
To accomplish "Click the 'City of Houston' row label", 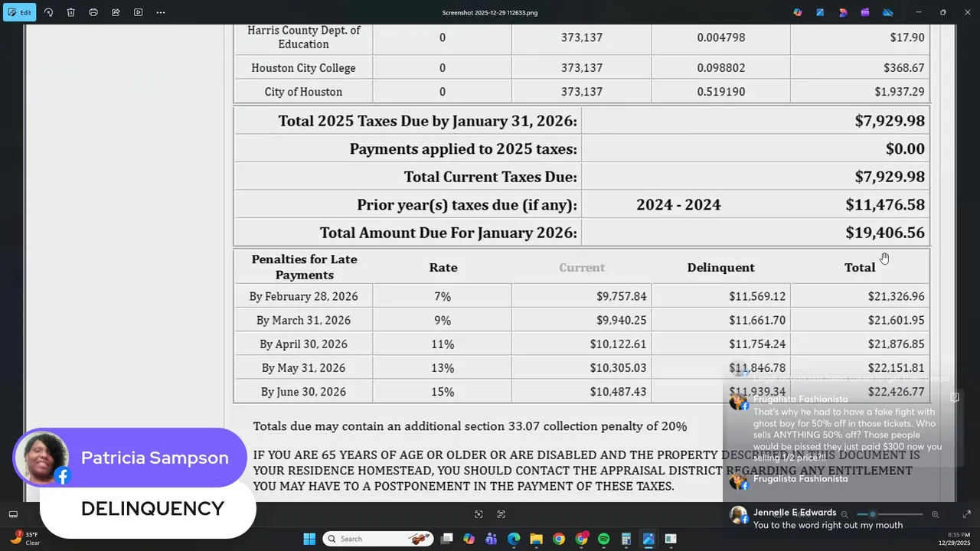I will click(303, 92).
